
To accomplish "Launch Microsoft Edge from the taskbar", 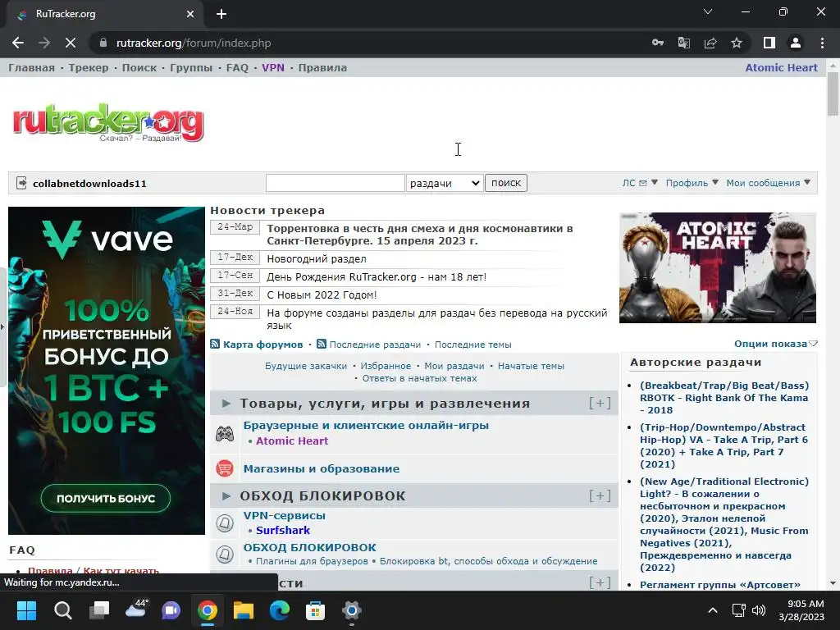I will pos(279,610).
